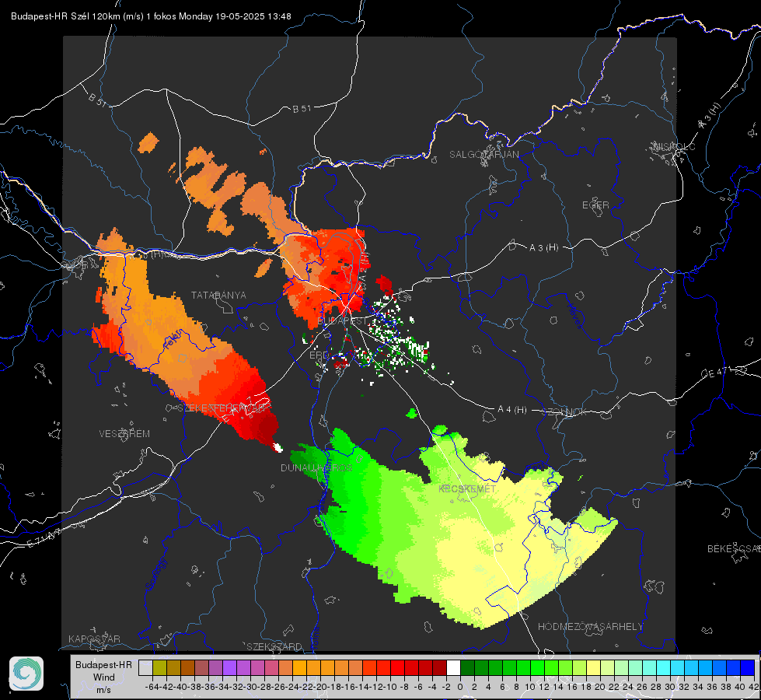Select the olive swatch between -64 and -42

click(159, 668)
